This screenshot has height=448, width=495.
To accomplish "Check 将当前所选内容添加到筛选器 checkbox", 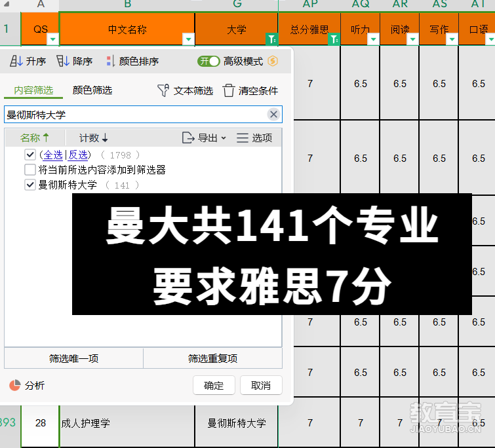I will 30,170.
